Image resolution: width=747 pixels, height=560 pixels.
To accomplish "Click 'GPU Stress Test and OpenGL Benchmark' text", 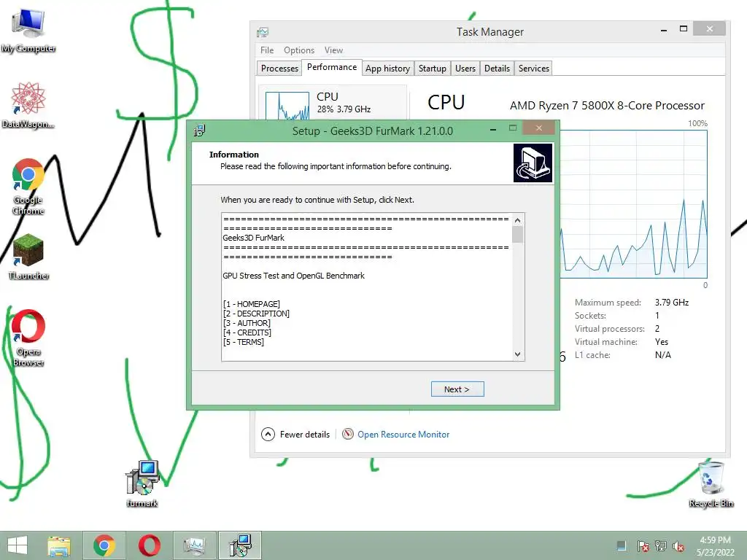I will (x=293, y=276).
